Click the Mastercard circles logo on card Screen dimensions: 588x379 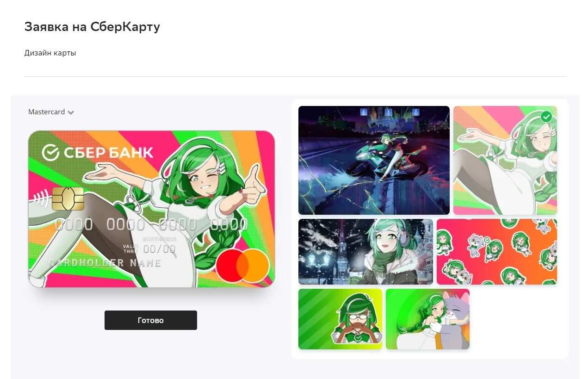pos(242,266)
